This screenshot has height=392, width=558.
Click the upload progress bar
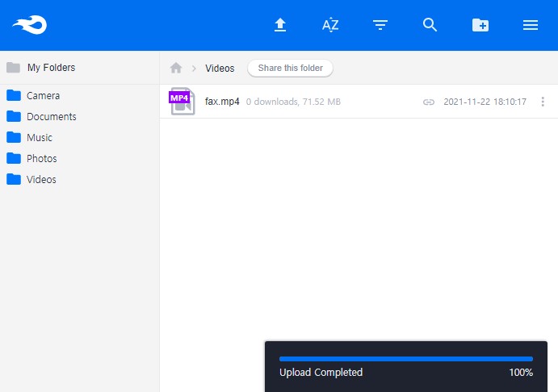[406, 359]
